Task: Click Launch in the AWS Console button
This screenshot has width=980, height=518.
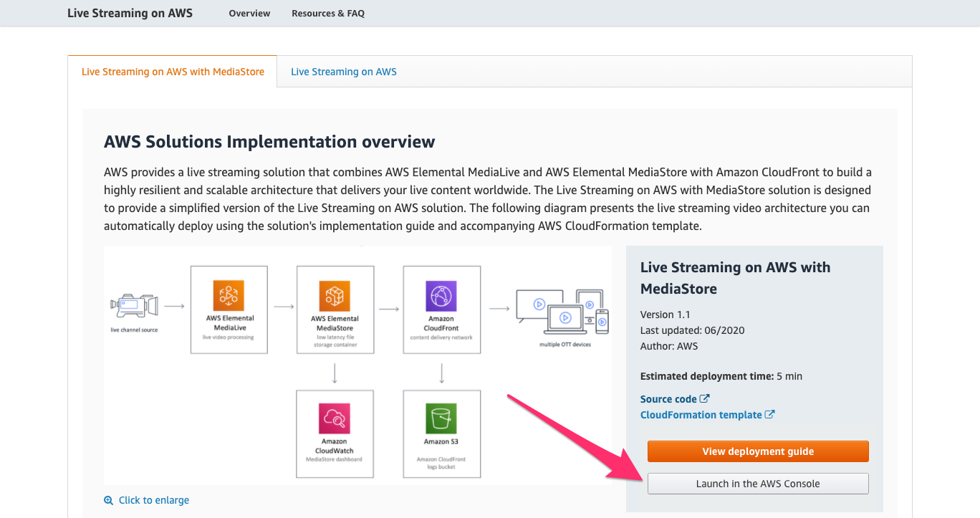Action: click(x=758, y=484)
